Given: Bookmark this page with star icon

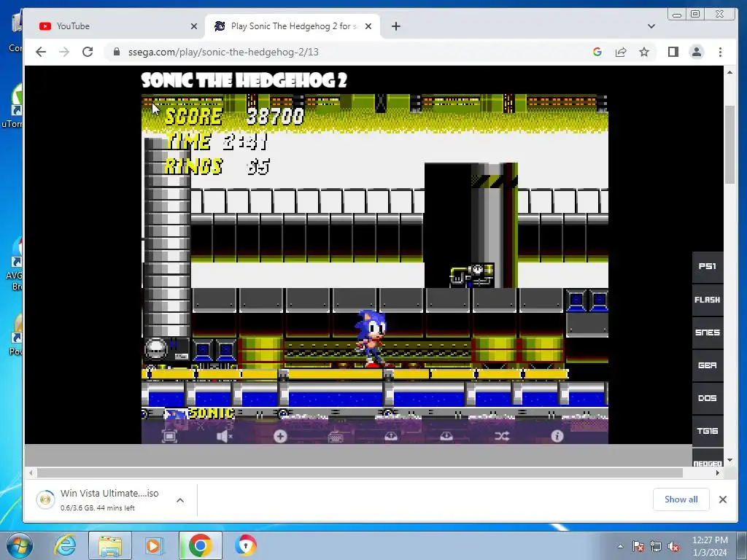Looking at the screenshot, I should click(644, 52).
